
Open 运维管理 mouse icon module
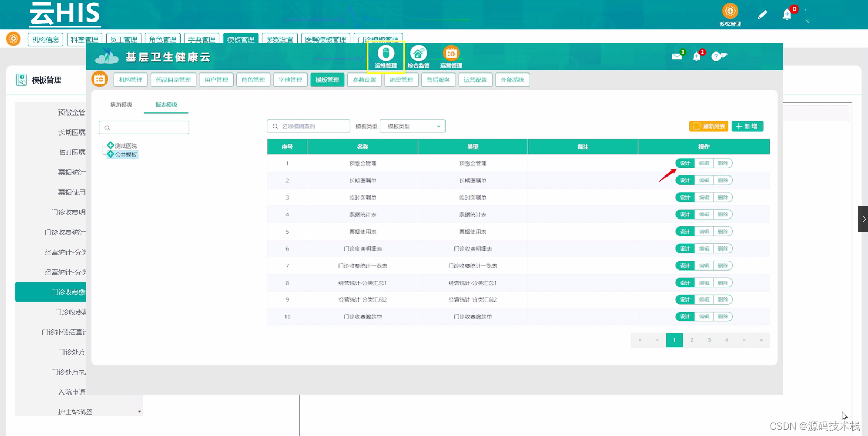click(386, 56)
